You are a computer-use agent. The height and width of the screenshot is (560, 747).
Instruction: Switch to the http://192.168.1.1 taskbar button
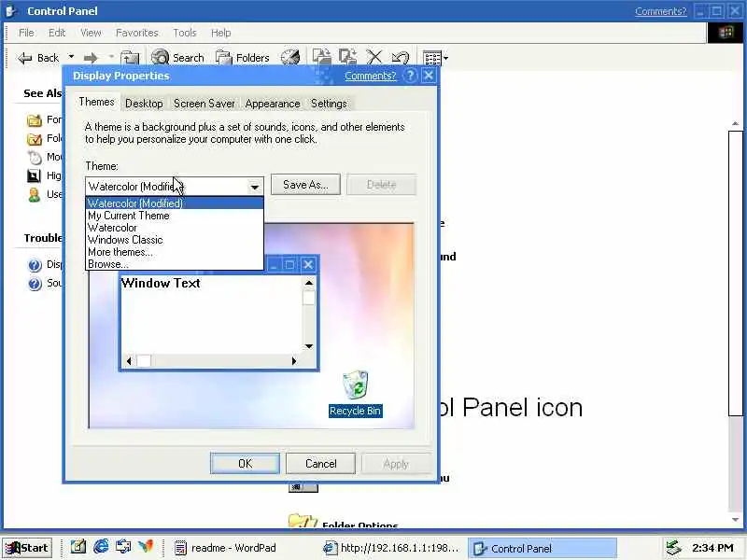point(390,548)
